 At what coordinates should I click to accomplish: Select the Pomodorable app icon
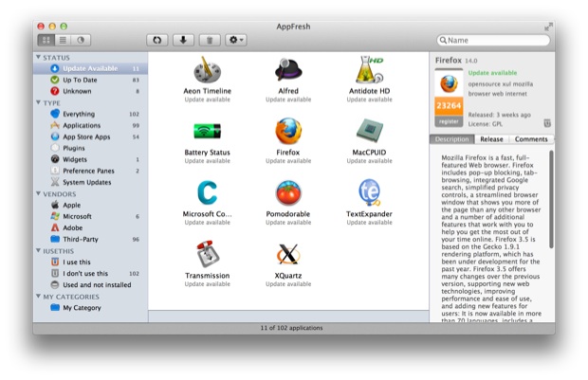click(x=288, y=193)
